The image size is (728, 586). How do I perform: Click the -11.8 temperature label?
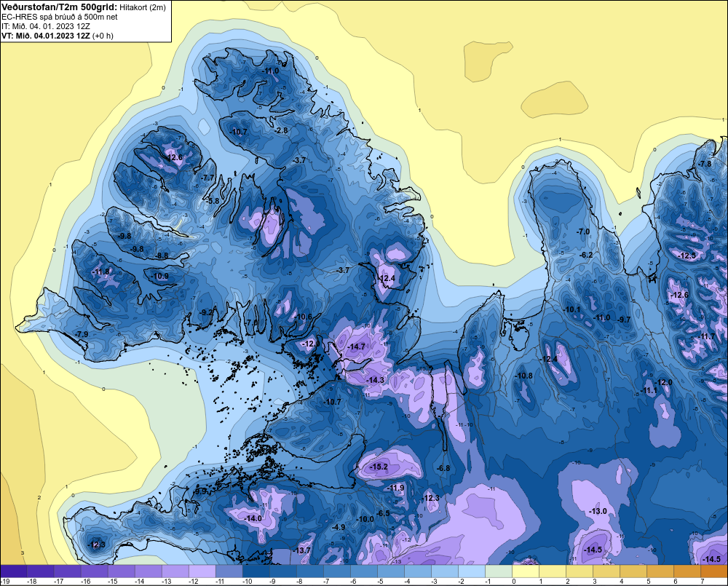click(100, 272)
